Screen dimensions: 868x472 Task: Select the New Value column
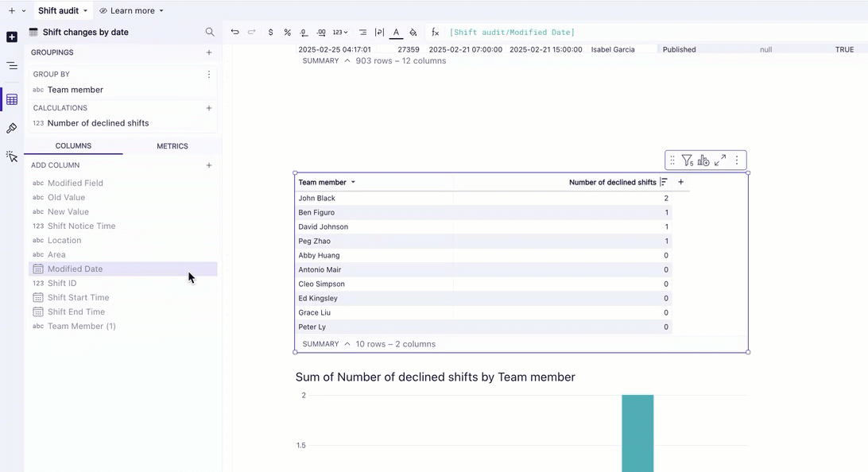(123, 212)
